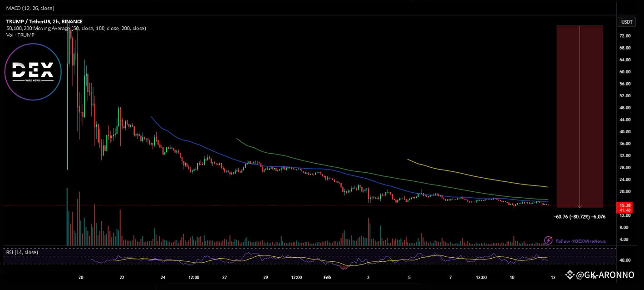The width and height of the screenshot is (644, 290).
Task: Click the USDT currency button
Action: tap(627, 21)
